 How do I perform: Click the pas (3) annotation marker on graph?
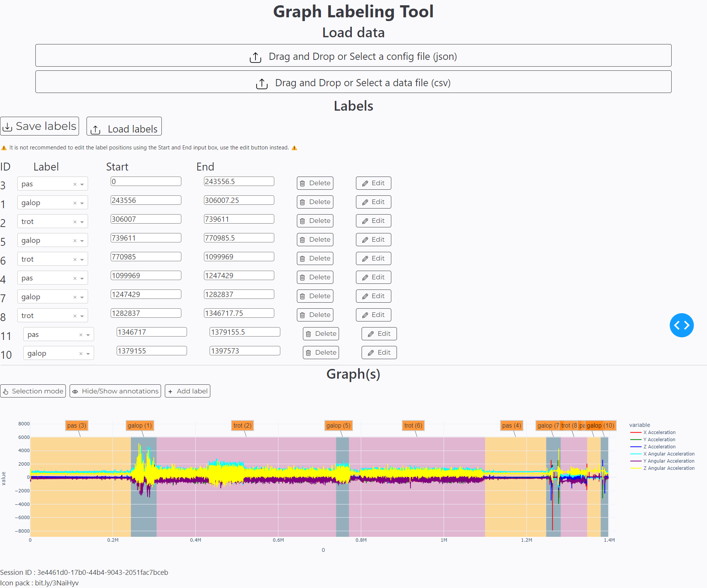pos(77,425)
